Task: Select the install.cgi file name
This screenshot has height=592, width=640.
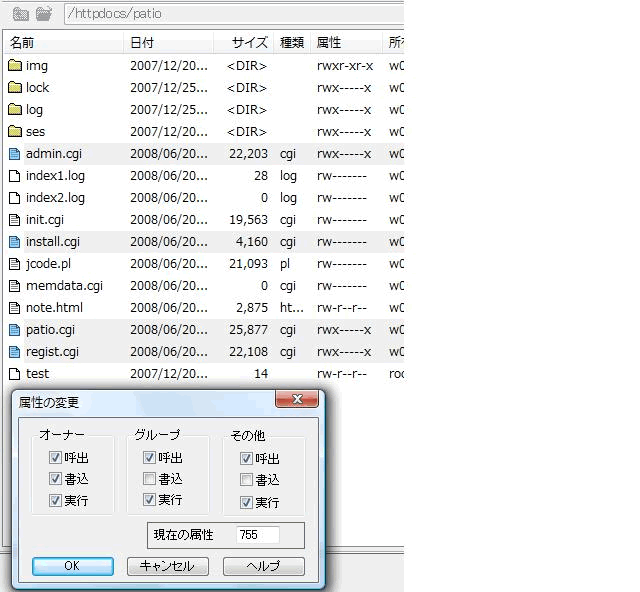Action: [53, 242]
